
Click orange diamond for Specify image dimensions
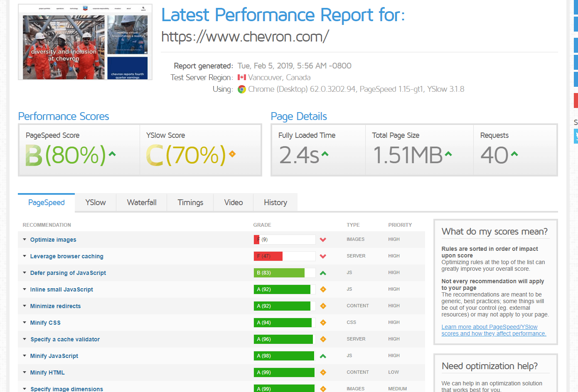click(x=323, y=389)
